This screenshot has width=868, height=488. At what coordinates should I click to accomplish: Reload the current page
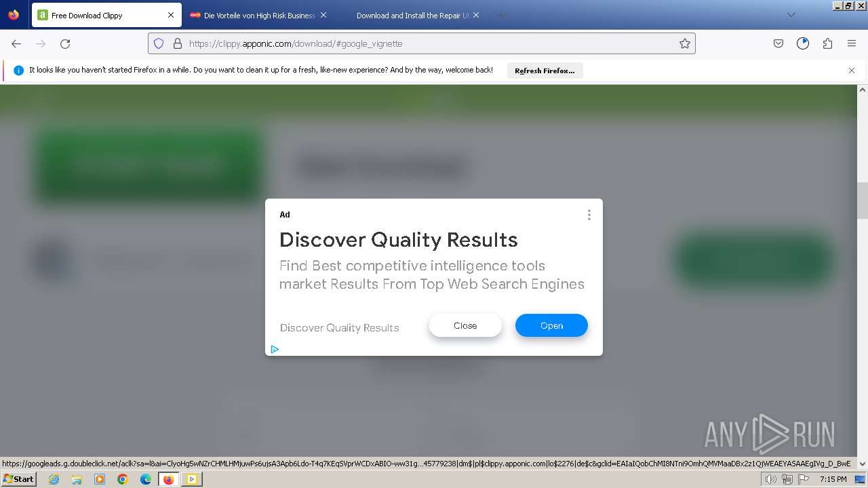coord(65,43)
